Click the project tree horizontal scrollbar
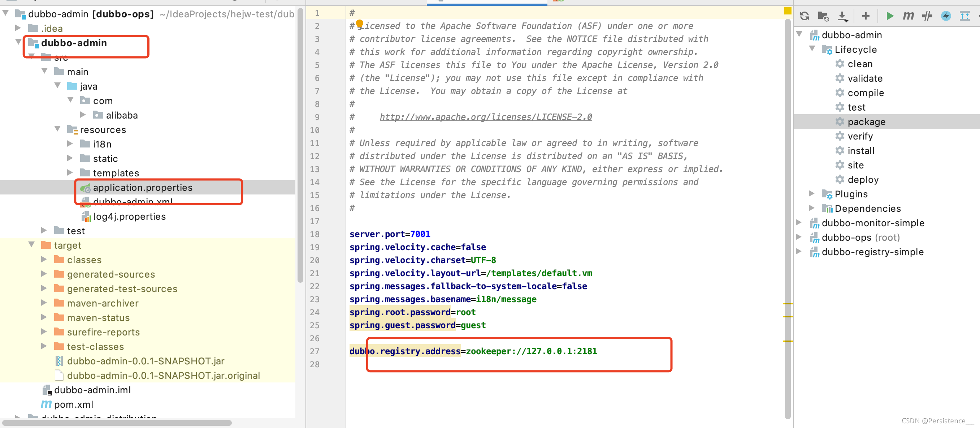 coord(117,423)
